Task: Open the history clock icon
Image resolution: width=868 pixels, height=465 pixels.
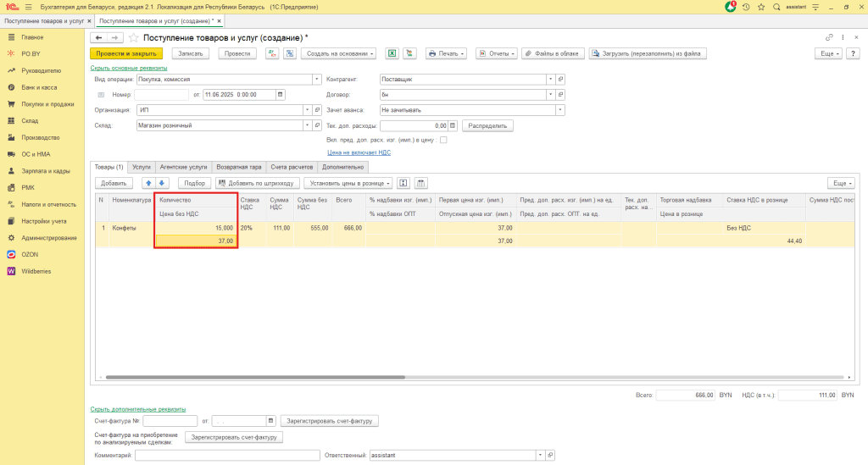Action: (746, 7)
